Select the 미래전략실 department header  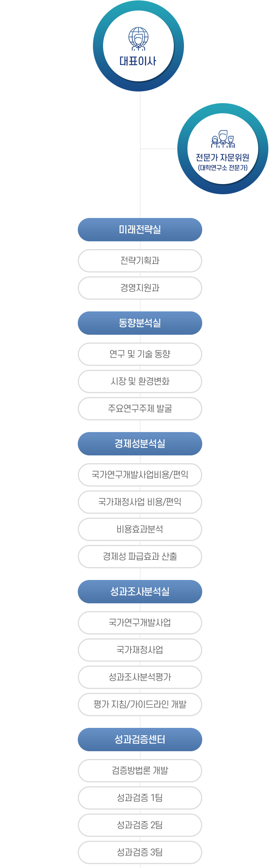tap(140, 230)
